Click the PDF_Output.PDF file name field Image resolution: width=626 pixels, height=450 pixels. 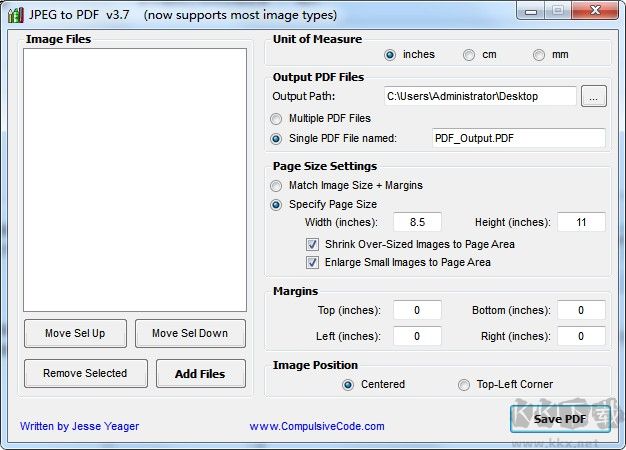[519, 138]
